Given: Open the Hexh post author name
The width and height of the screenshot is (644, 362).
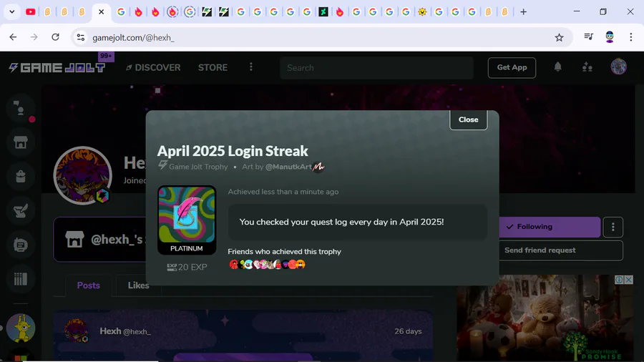Looking at the screenshot, I should [110, 331].
